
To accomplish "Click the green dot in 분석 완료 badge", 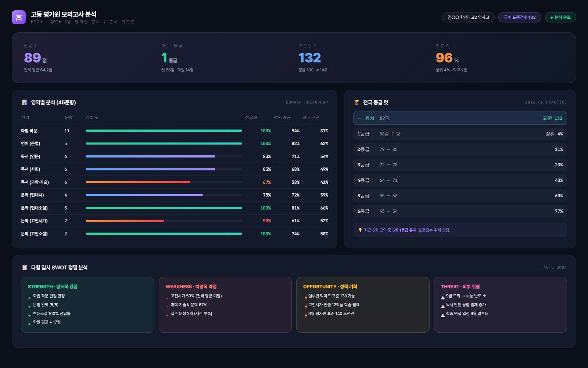I will [552, 18].
